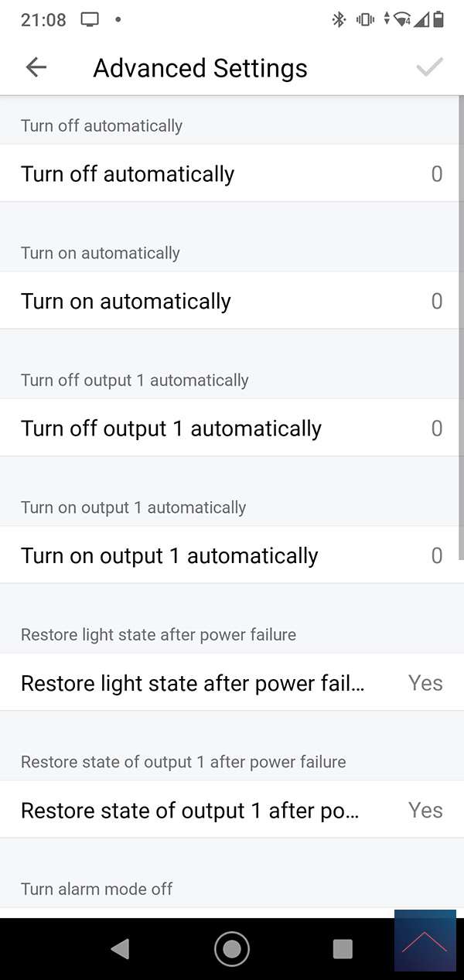Toggle Restore light state after power failure

tap(193, 683)
